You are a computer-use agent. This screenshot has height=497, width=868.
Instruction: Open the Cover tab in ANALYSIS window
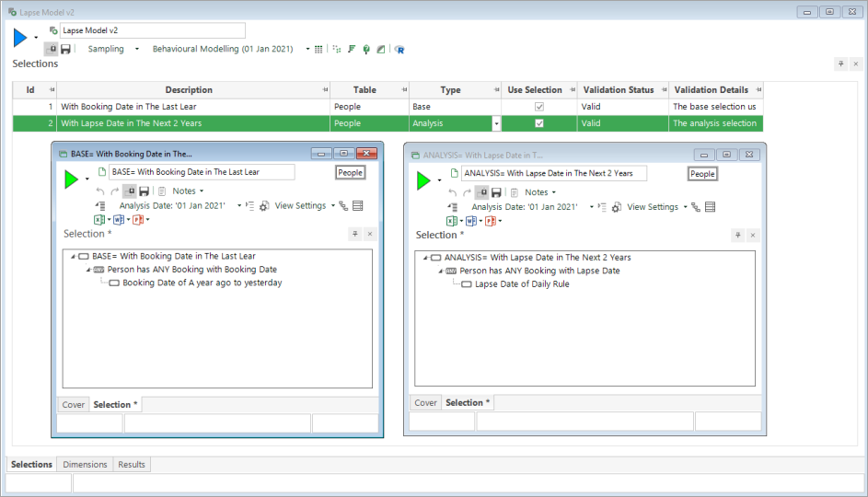pyautogui.click(x=425, y=403)
